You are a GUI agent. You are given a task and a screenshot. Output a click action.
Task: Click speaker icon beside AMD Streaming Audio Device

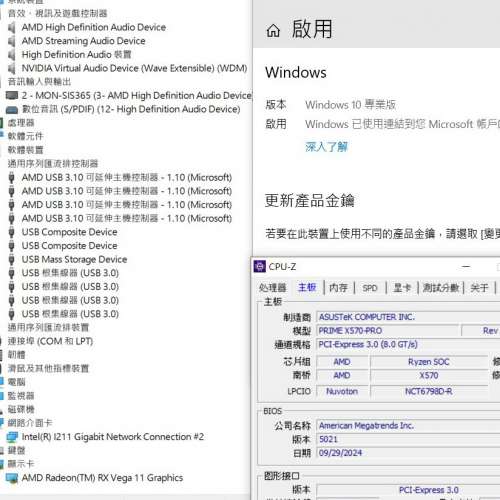tap(12, 41)
